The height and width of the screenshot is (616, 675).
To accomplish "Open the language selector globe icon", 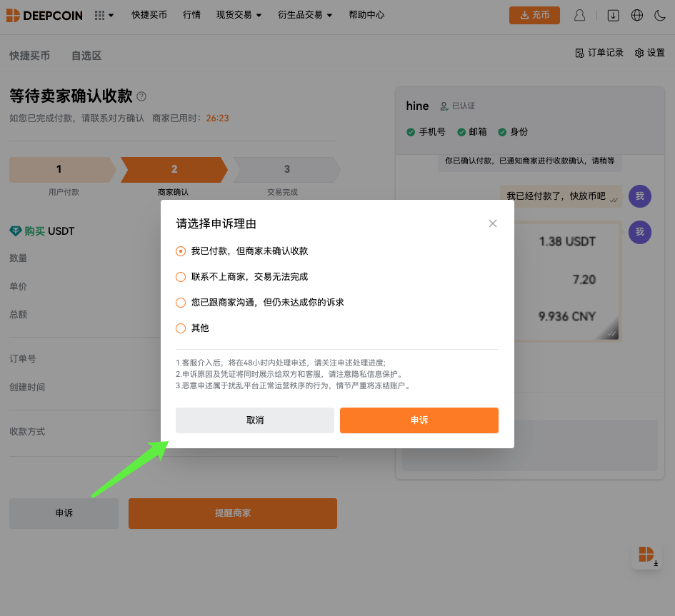I will [x=636, y=15].
